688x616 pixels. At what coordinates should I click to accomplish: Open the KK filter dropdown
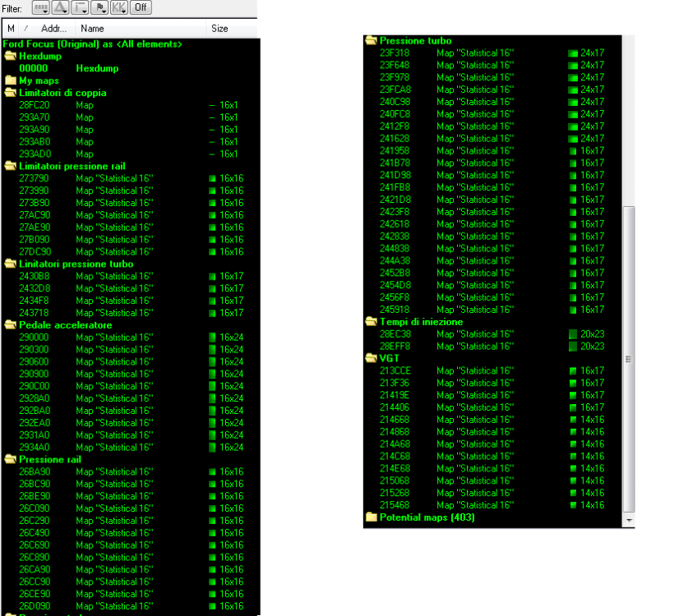tap(118, 7)
